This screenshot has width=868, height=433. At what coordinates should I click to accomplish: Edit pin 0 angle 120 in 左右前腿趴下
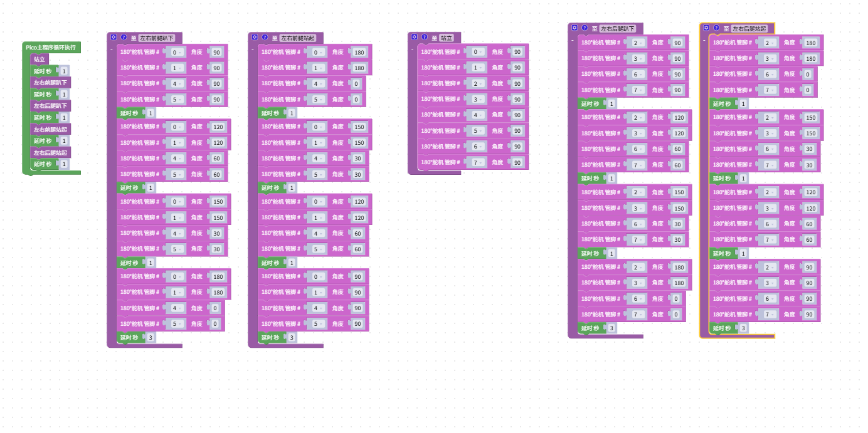point(218,127)
